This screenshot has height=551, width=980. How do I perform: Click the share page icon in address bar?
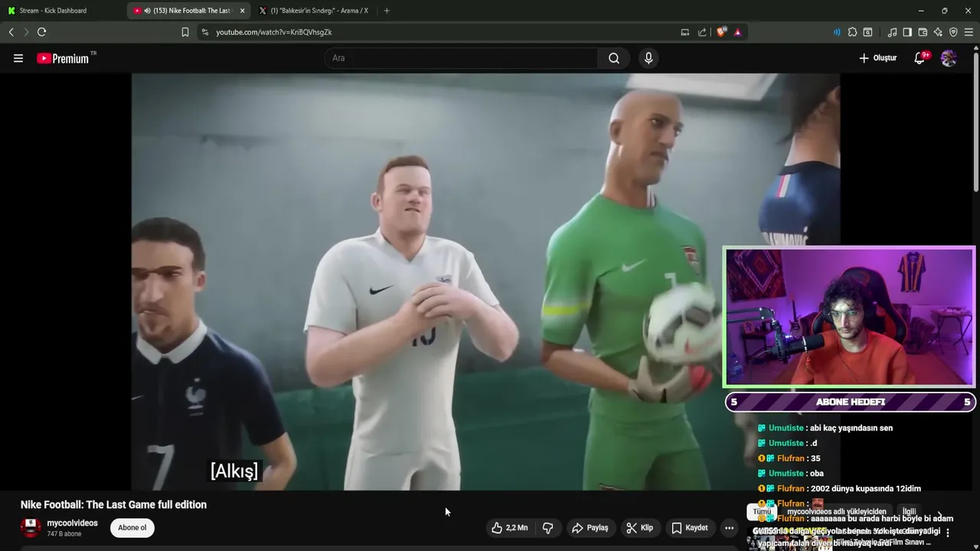[702, 32]
